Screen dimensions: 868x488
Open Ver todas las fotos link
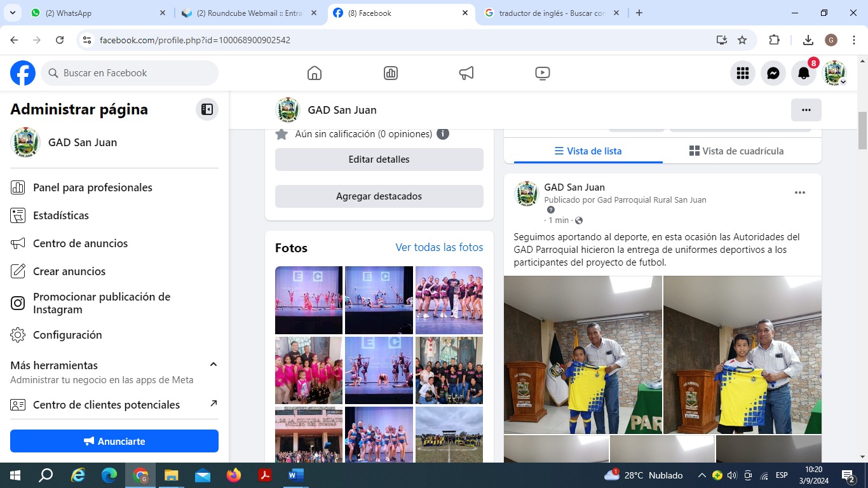click(439, 247)
